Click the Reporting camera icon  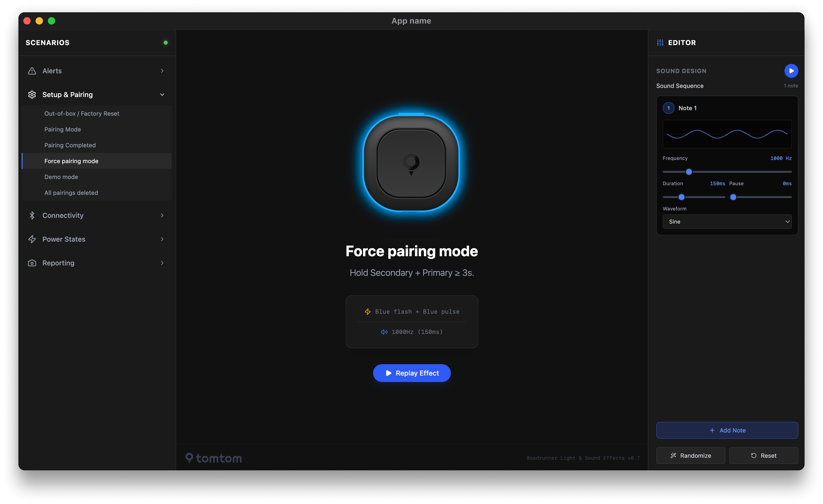pyautogui.click(x=32, y=263)
